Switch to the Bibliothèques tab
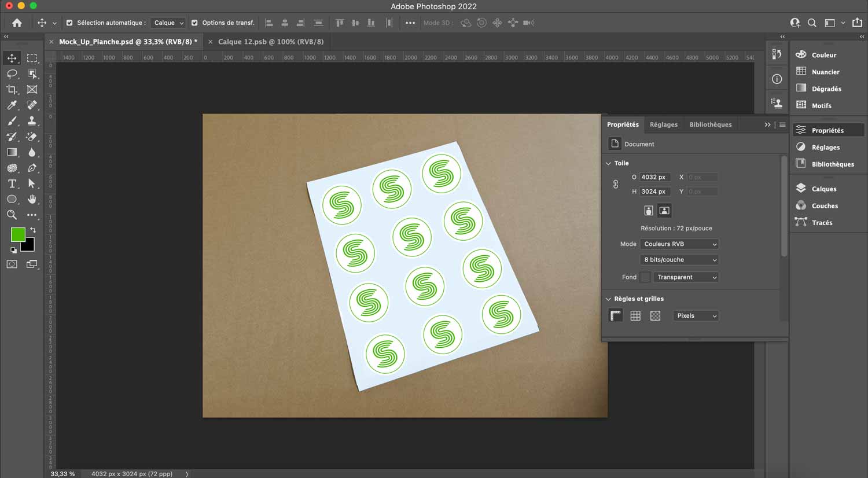This screenshot has width=868, height=478. point(711,124)
